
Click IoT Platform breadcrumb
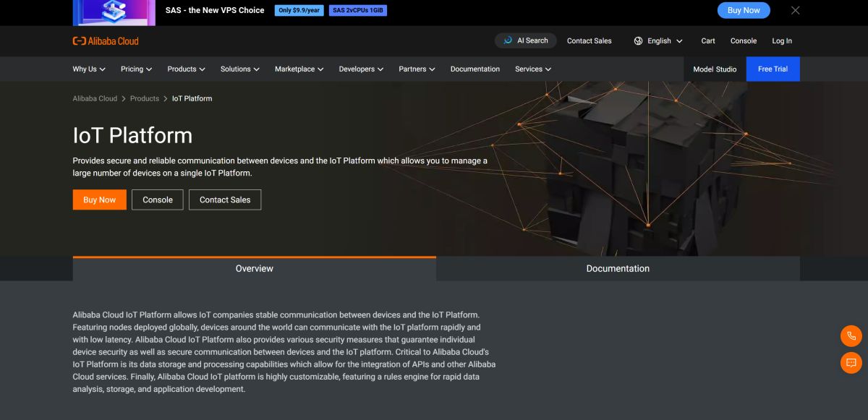tap(192, 98)
